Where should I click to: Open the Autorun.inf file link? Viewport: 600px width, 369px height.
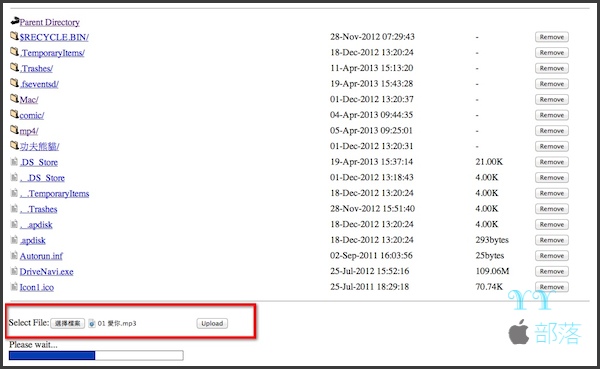click(41, 256)
